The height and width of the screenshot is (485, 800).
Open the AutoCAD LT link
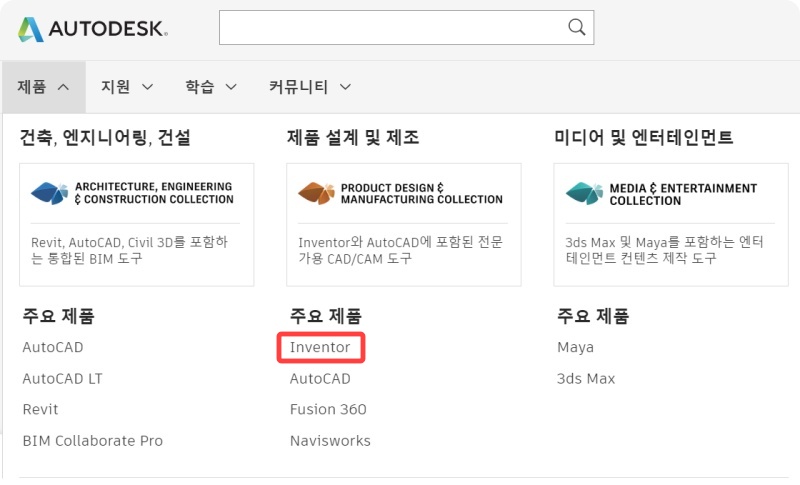click(x=63, y=379)
